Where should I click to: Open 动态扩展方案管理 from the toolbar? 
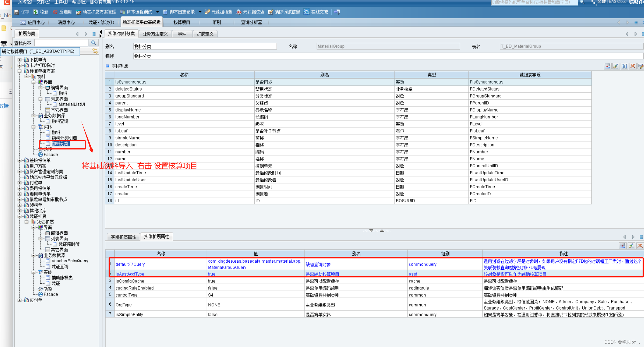96,12
